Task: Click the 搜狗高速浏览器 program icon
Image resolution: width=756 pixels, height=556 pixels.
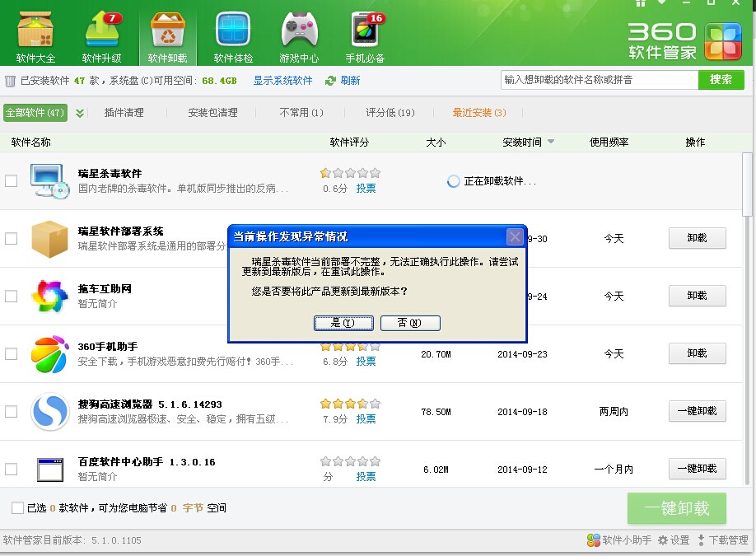Action: [x=49, y=411]
